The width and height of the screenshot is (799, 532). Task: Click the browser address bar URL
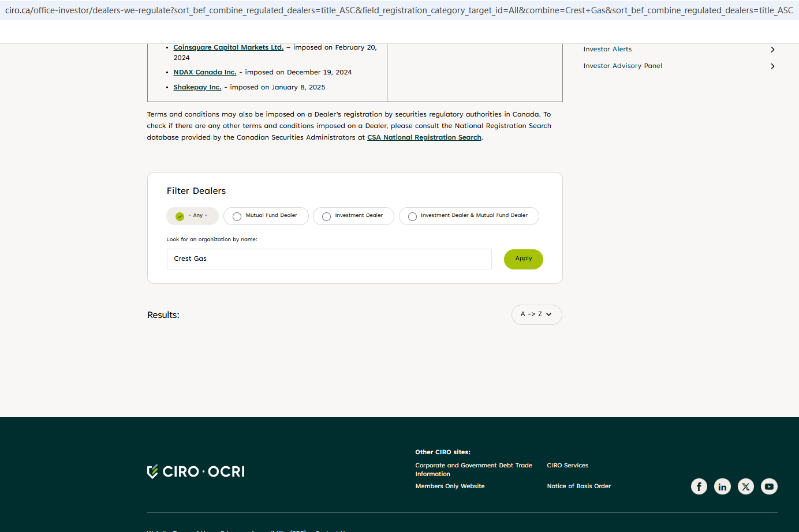[399, 10]
